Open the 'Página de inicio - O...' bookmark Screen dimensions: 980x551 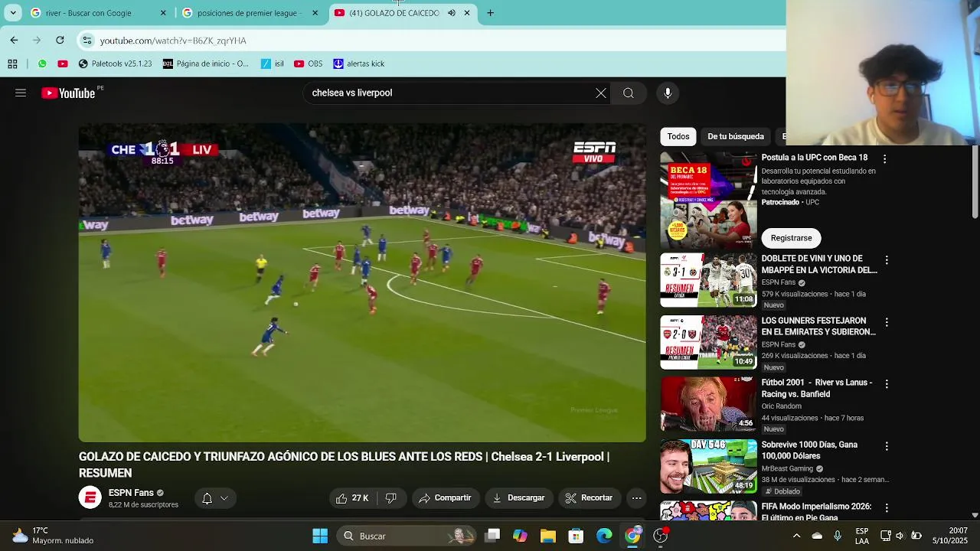click(206, 64)
